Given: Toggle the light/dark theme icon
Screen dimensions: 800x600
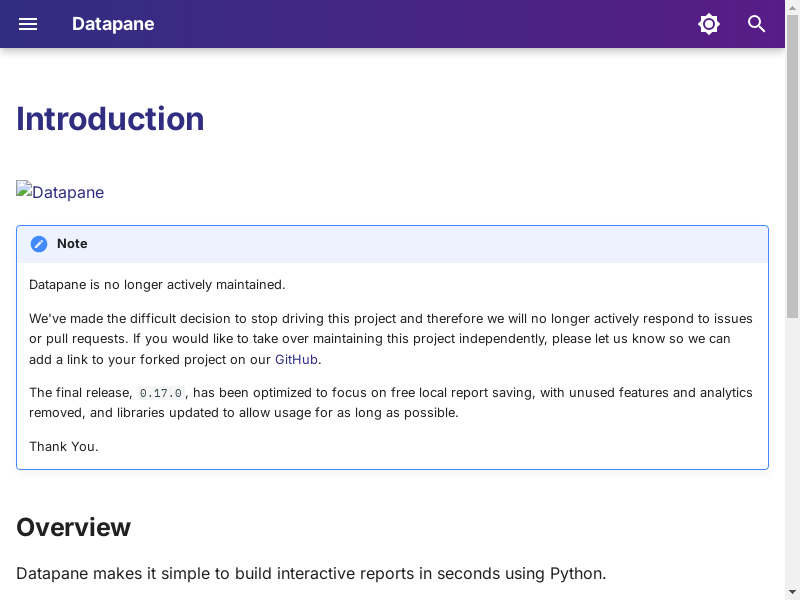Looking at the screenshot, I should click(709, 24).
